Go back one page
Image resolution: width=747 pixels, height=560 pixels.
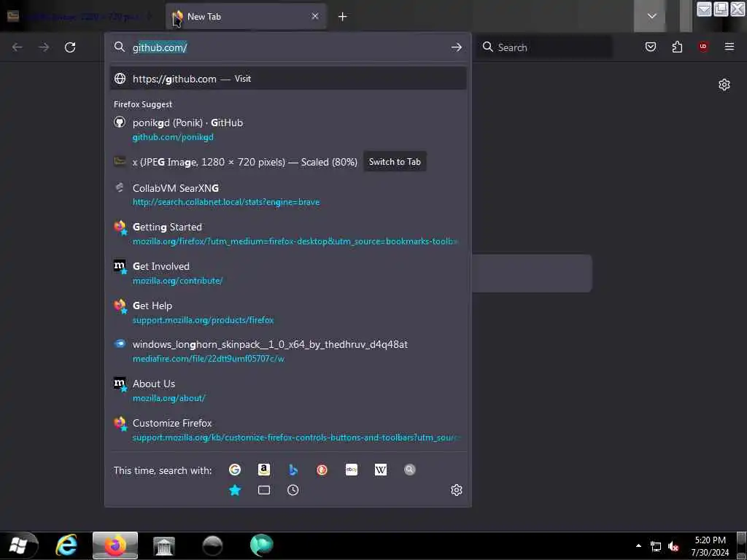pos(18,47)
